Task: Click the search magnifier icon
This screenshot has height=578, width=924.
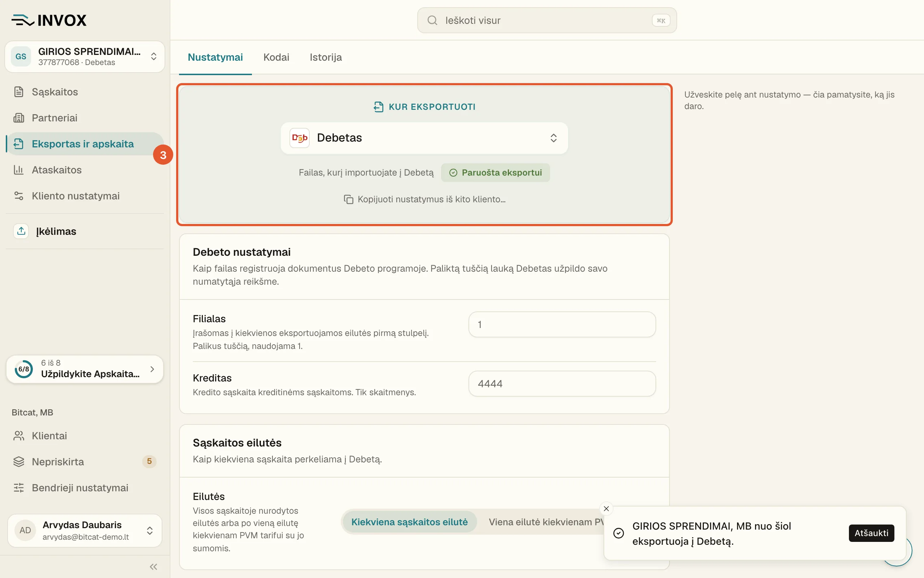Action: point(432,20)
